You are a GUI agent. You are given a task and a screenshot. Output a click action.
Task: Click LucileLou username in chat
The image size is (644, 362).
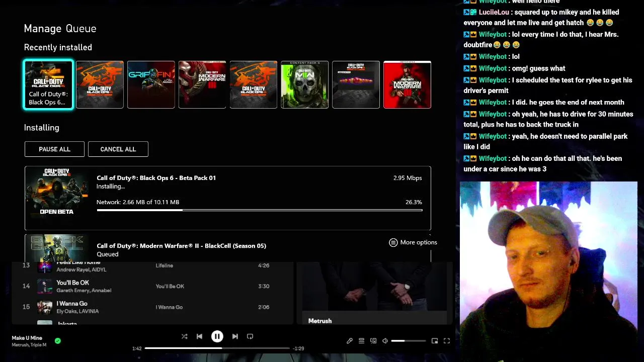(494, 12)
